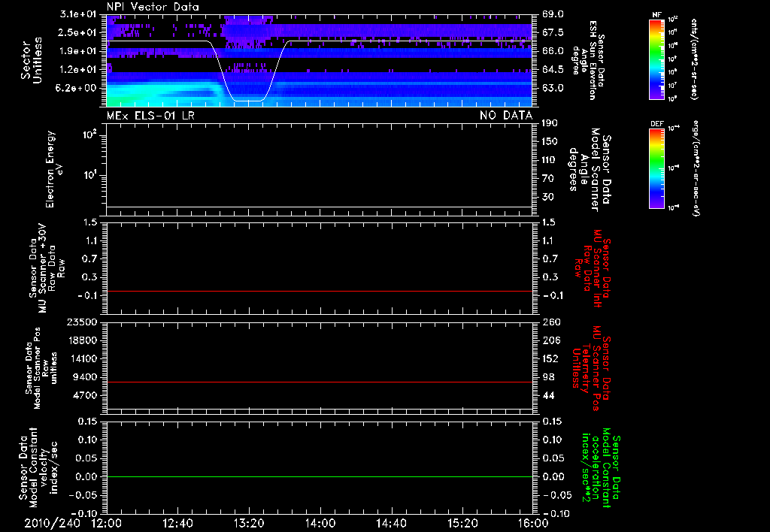Screen dimensions: 770x532
Task: Click the '150' scanner angle tick value
Action: [550, 142]
